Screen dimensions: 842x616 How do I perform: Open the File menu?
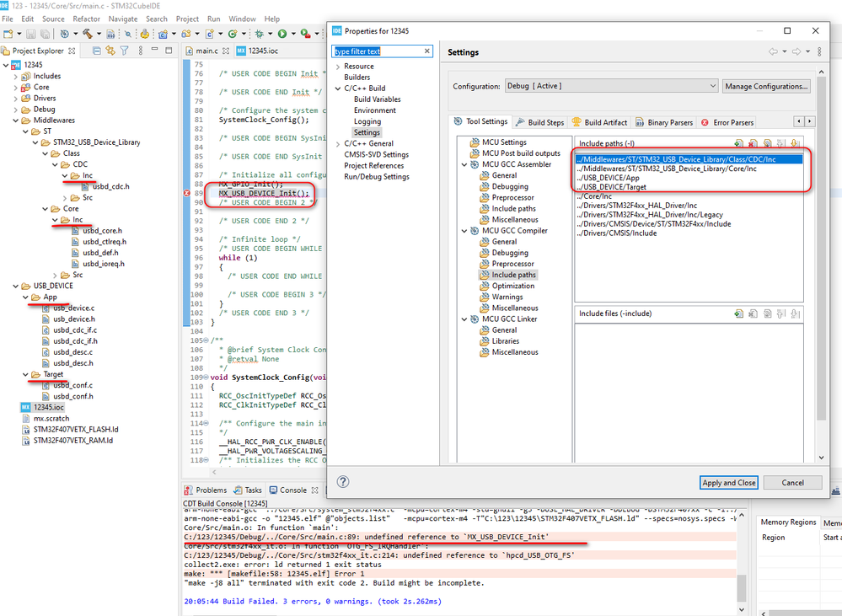[8, 19]
